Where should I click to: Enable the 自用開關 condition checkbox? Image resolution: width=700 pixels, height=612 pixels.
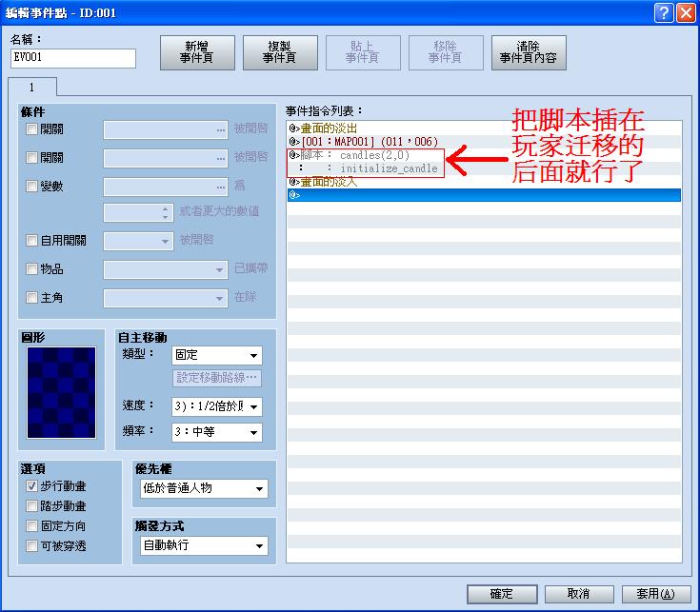pyautogui.click(x=31, y=241)
